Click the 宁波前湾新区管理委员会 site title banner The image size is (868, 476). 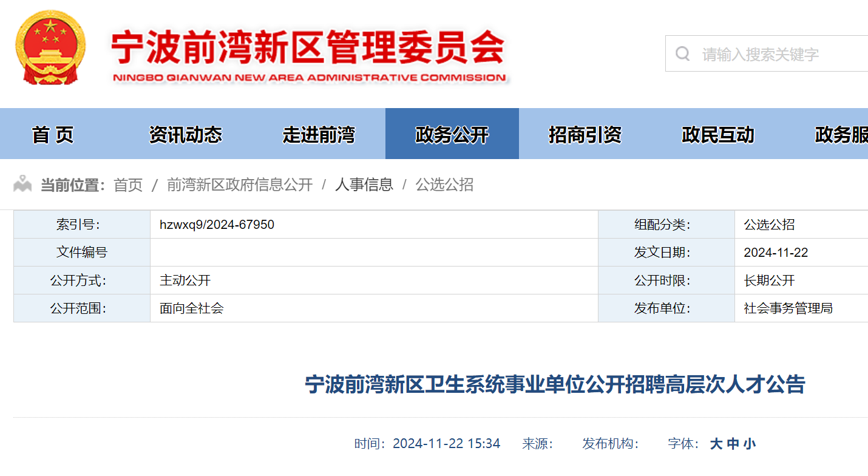tap(308, 55)
